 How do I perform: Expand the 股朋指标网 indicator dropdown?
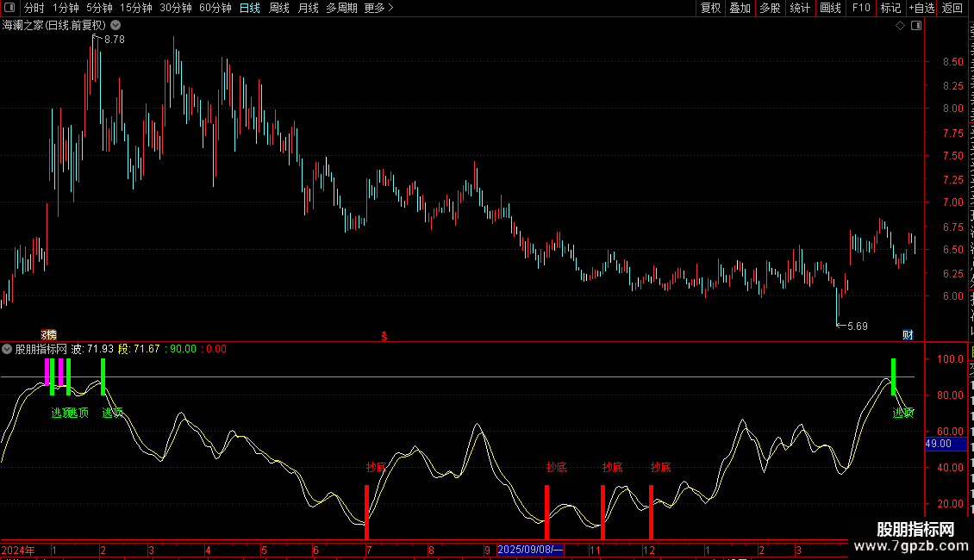pos(7,349)
